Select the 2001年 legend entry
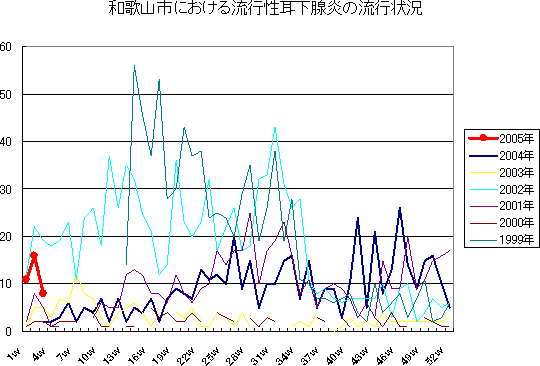 point(501,206)
